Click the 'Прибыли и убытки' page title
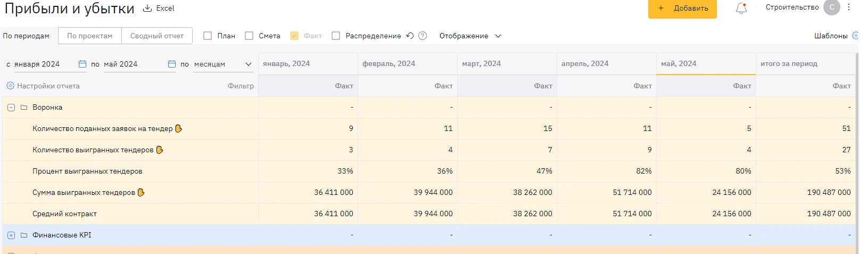The width and height of the screenshot is (868, 254). [69, 9]
